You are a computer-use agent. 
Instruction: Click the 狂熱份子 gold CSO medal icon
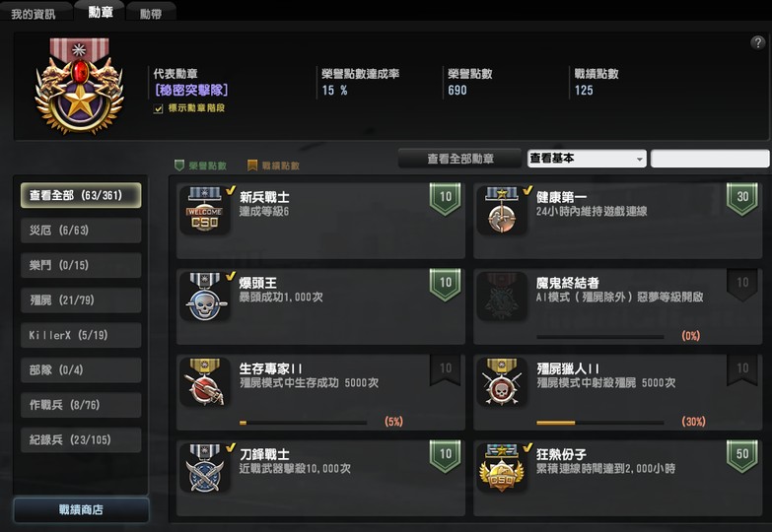[502, 468]
